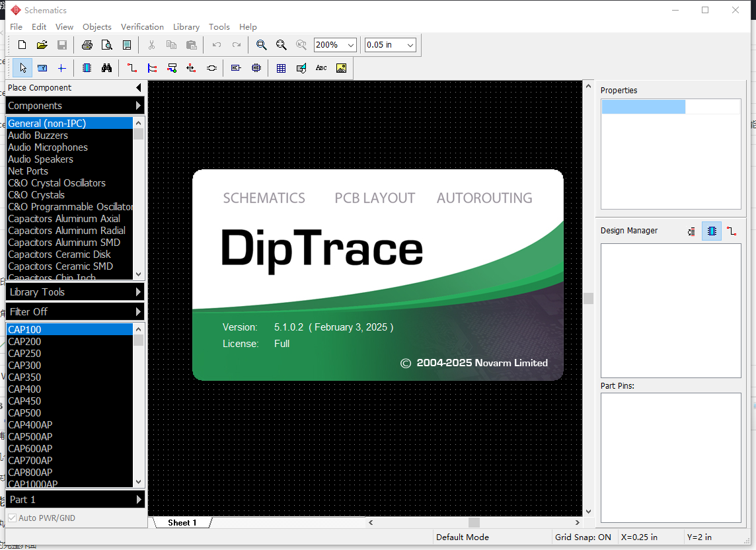The height and width of the screenshot is (550, 756).
Task: Print the schematic with the printer icon
Action: [87, 45]
